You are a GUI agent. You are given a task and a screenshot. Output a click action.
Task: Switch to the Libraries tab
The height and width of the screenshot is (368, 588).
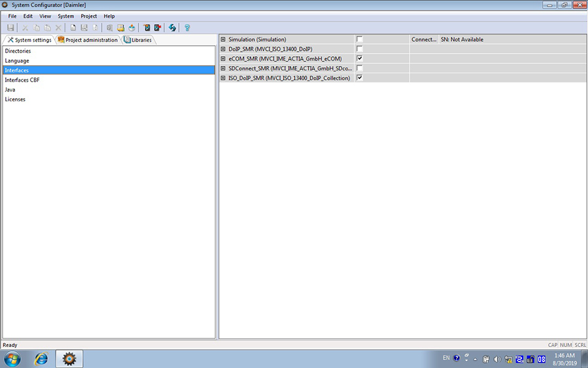click(x=138, y=40)
